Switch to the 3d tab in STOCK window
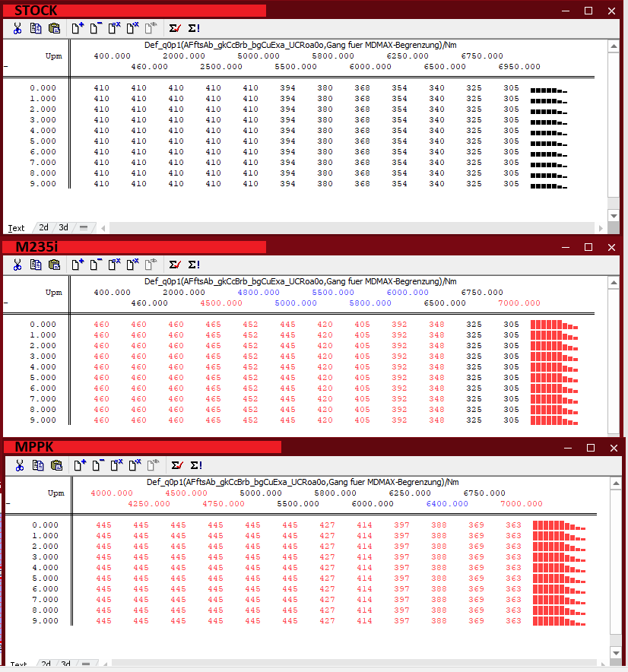Viewport: 628px width, 672px height. [x=63, y=227]
